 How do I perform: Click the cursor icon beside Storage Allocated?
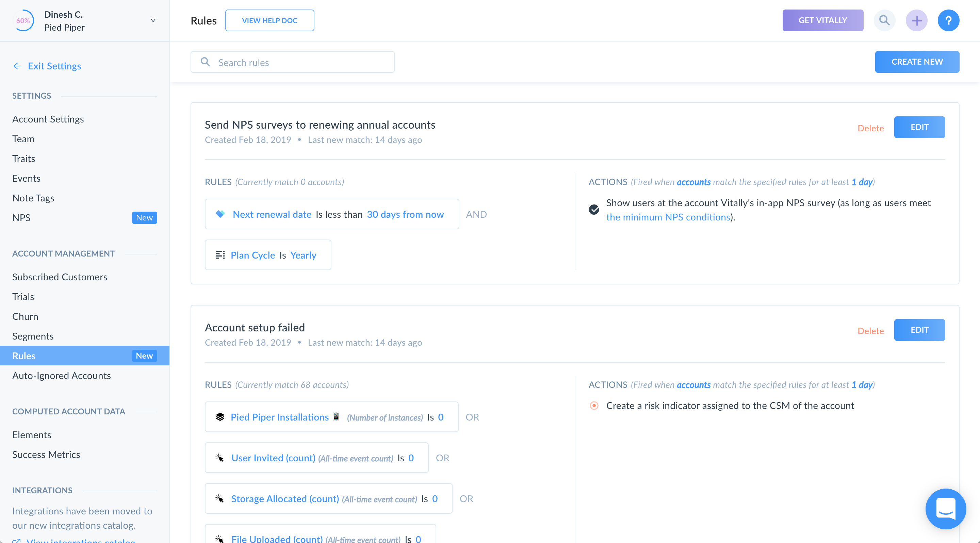pos(220,498)
